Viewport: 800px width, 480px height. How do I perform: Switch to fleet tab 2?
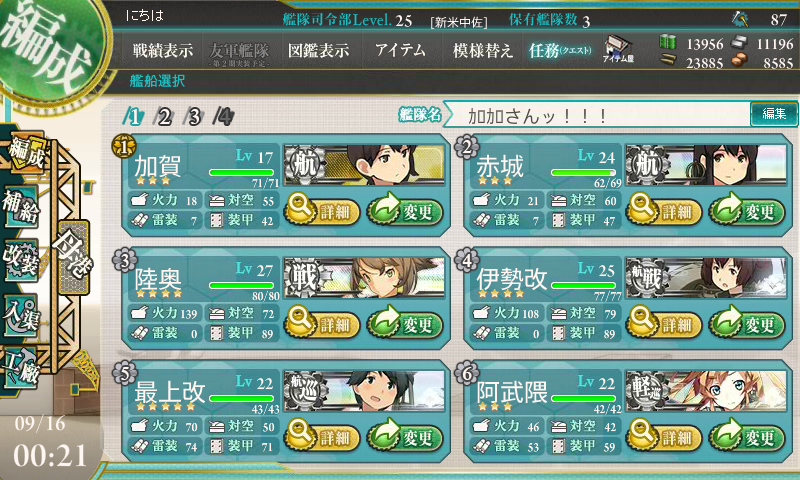pos(164,117)
